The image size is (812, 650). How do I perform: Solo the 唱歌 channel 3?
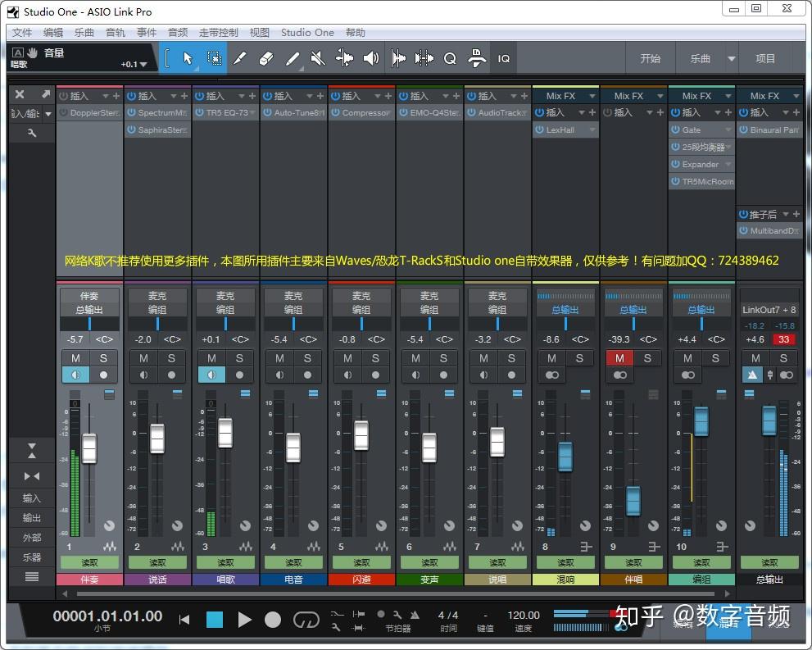click(x=239, y=358)
